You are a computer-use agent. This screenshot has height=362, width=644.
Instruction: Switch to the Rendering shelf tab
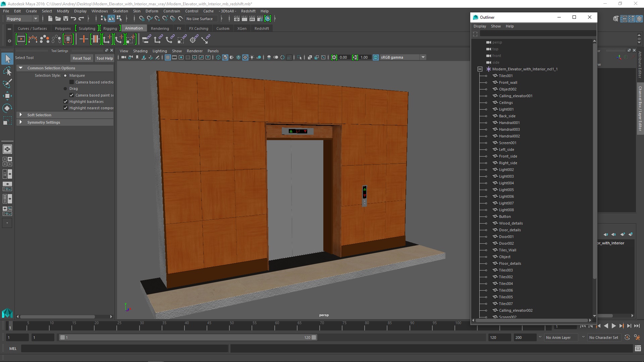pyautogui.click(x=160, y=28)
